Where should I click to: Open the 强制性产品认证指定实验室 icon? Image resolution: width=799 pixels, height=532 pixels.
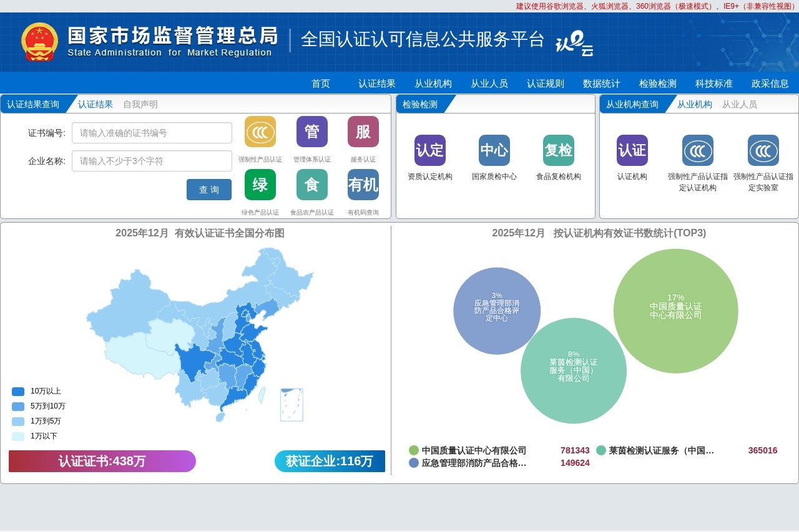[763, 150]
